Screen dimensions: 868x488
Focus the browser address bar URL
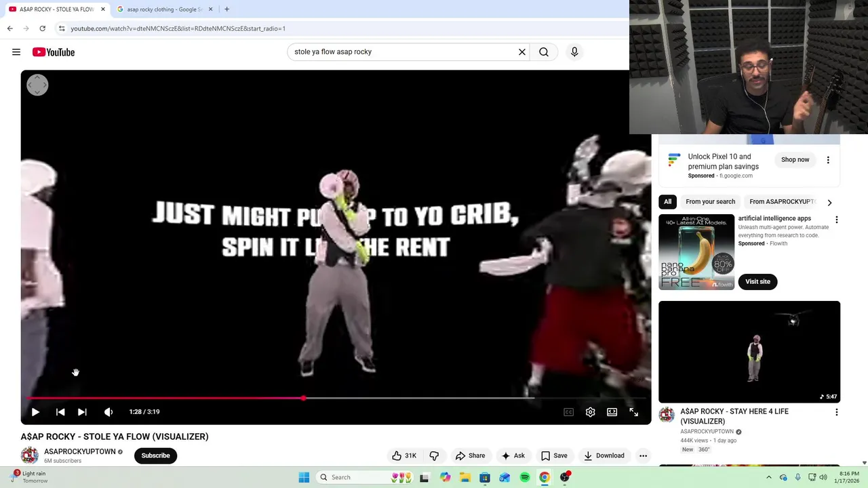[x=178, y=28]
